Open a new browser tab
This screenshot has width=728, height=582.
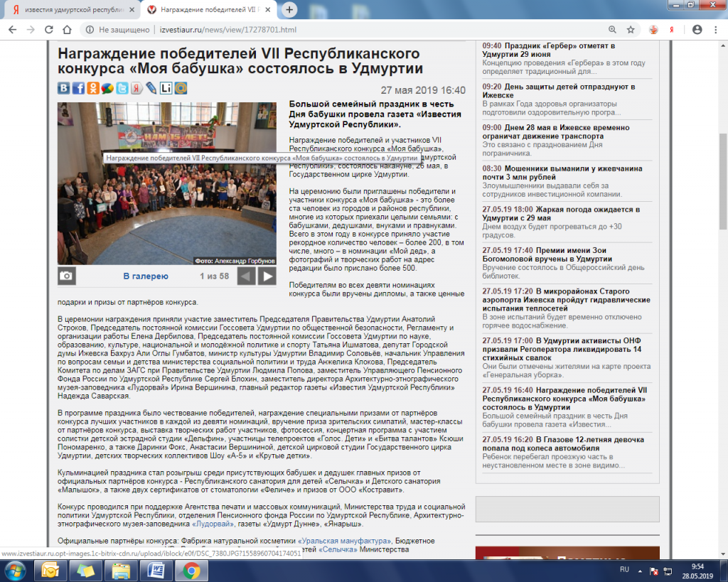point(289,10)
